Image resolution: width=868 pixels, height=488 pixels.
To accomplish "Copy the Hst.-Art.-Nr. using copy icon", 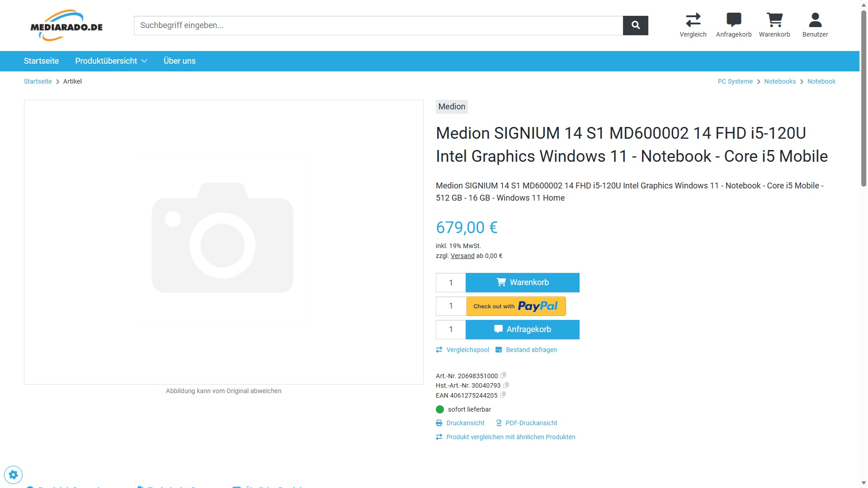I will click(506, 385).
